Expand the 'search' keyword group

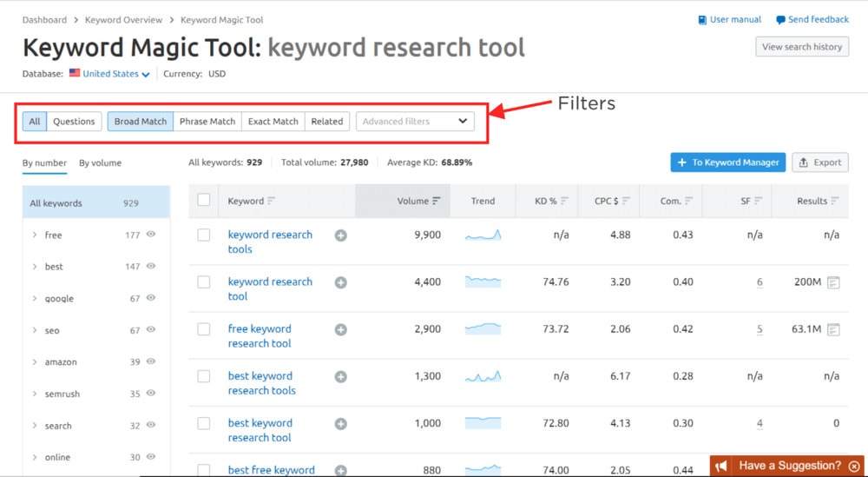(35, 426)
